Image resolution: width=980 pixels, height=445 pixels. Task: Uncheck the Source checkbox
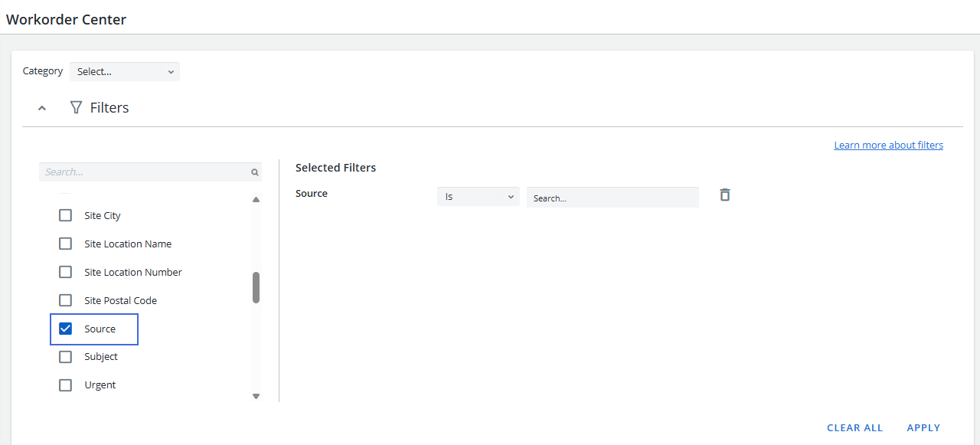click(x=66, y=329)
